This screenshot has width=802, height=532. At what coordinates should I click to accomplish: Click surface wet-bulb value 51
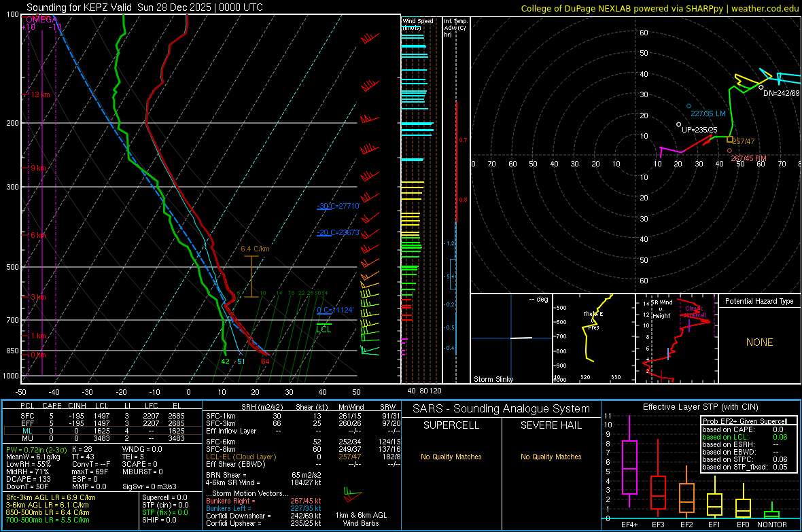pyautogui.click(x=241, y=361)
